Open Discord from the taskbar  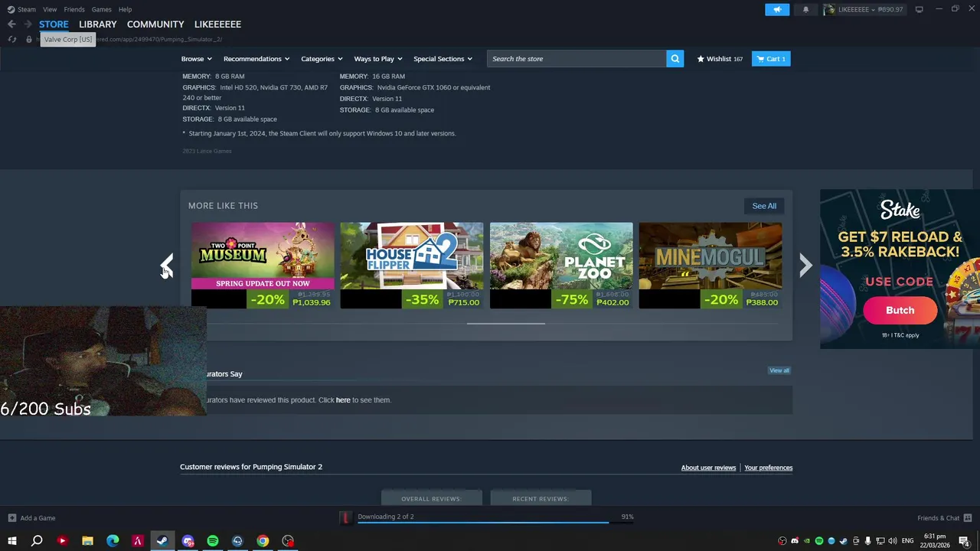pos(188,541)
